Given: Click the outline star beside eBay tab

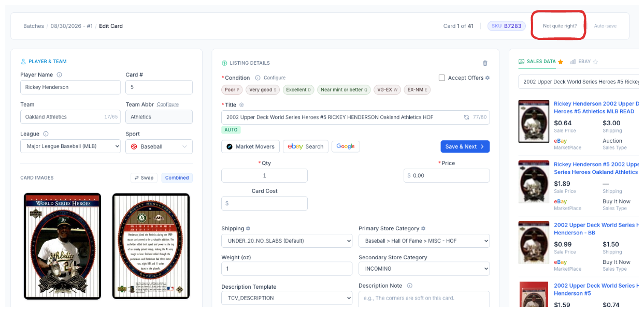Looking at the screenshot, I should pyautogui.click(x=595, y=62).
